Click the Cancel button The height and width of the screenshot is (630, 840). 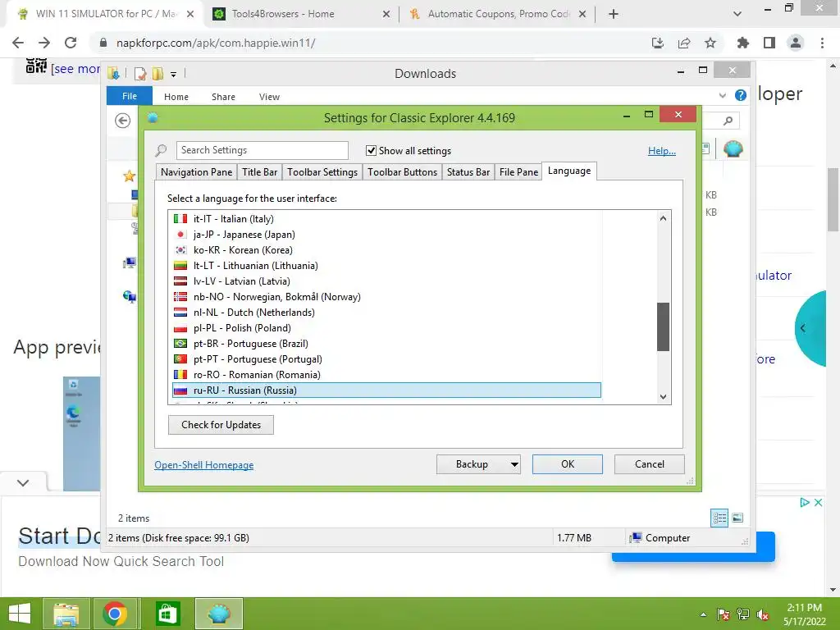pyautogui.click(x=650, y=464)
